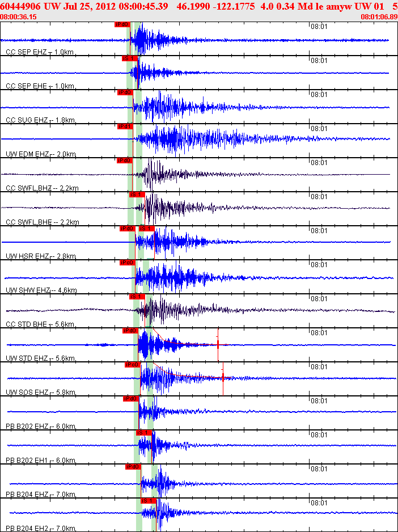The image size is (398, 532).
Task: Click the station label UW EDM EHZ 2.0km
Action: pyautogui.click(x=41, y=154)
